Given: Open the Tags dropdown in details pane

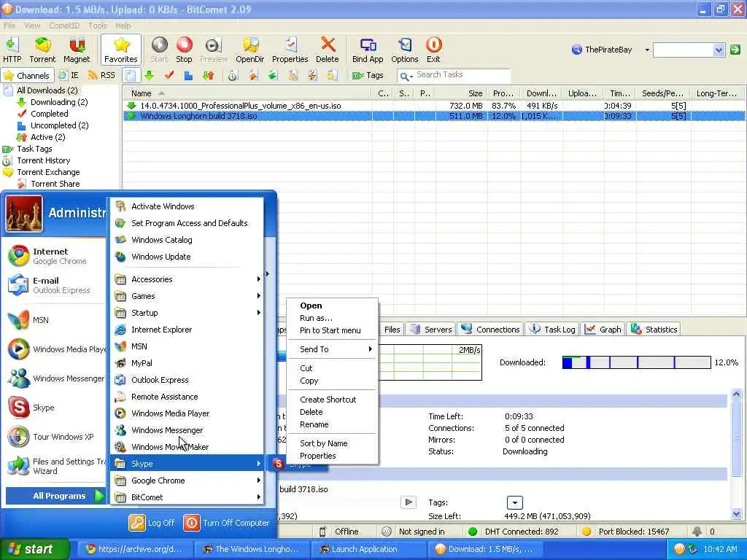Looking at the screenshot, I should [x=514, y=502].
